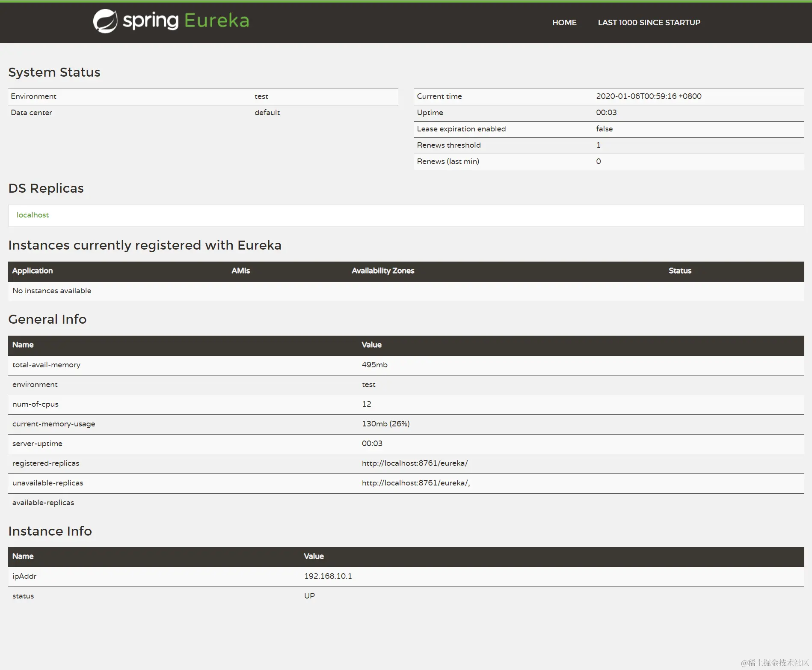This screenshot has width=812, height=670.
Task: Select the status UP value cell
Action: (309, 596)
